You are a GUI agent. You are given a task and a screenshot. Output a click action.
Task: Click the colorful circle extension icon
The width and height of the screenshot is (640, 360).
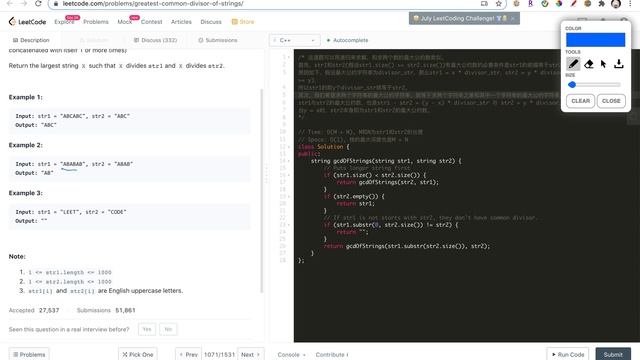point(559,4)
